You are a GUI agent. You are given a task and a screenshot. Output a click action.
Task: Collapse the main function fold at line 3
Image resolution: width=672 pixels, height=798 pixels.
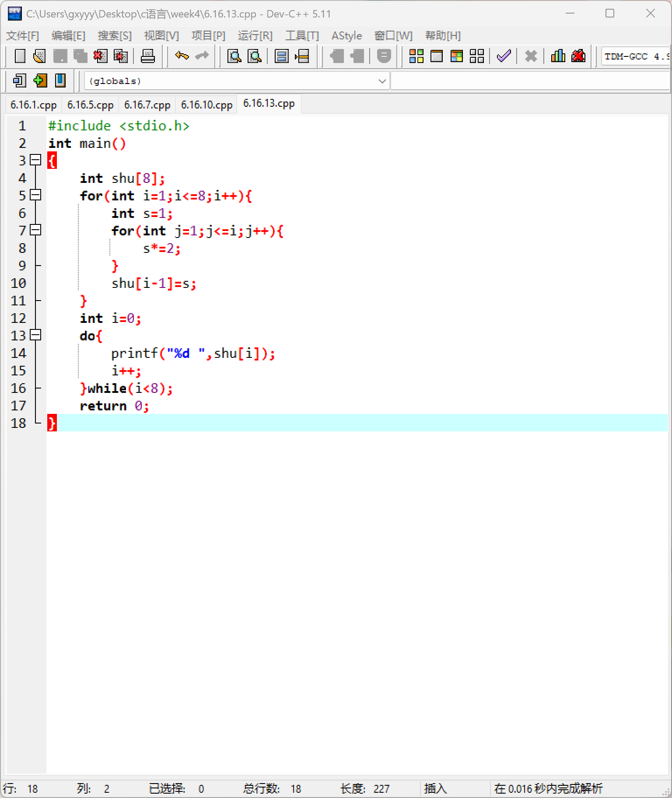click(35, 160)
